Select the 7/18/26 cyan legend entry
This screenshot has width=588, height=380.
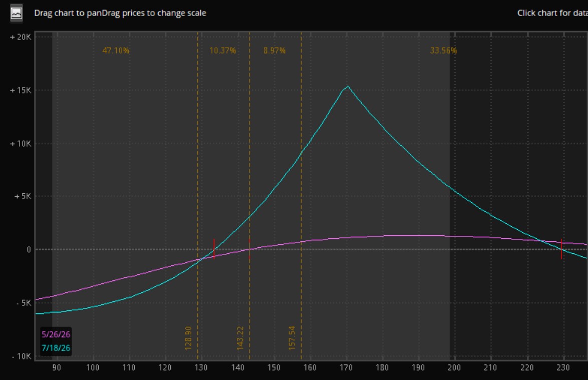(x=56, y=348)
